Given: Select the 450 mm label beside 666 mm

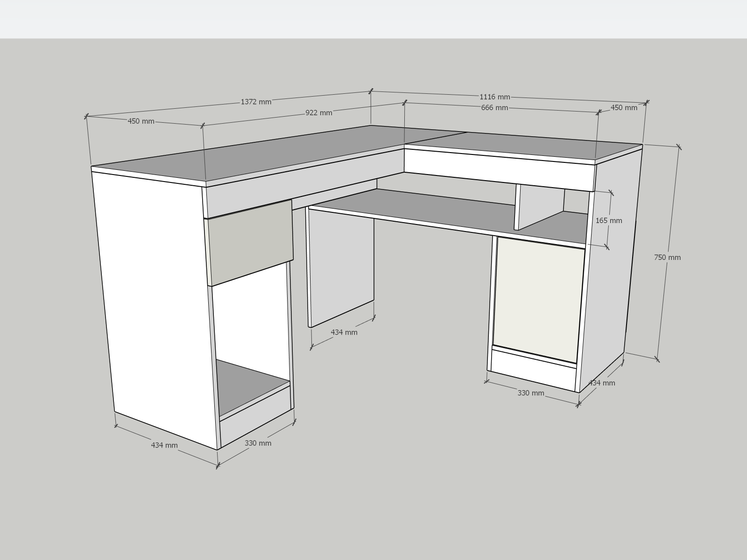Looking at the screenshot, I should pyautogui.click(x=624, y=108).
